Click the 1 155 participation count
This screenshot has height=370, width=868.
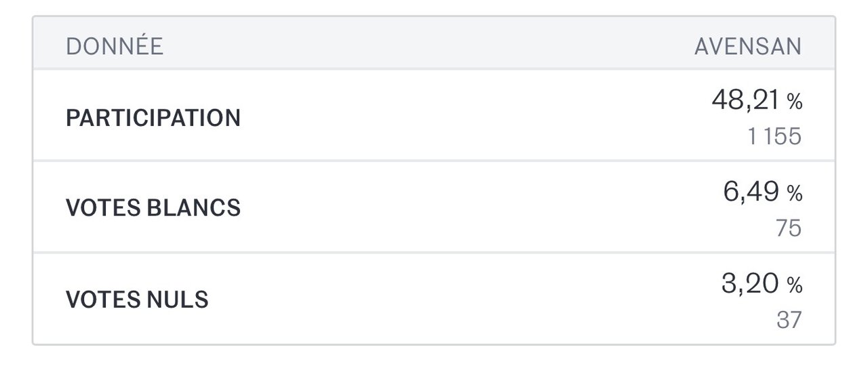[x=774, y=137]
